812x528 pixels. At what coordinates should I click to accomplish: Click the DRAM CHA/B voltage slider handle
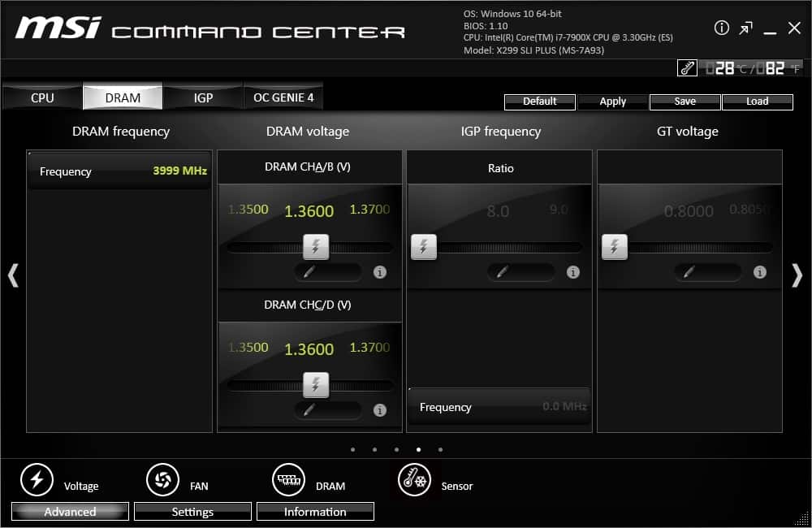[316, 247]
